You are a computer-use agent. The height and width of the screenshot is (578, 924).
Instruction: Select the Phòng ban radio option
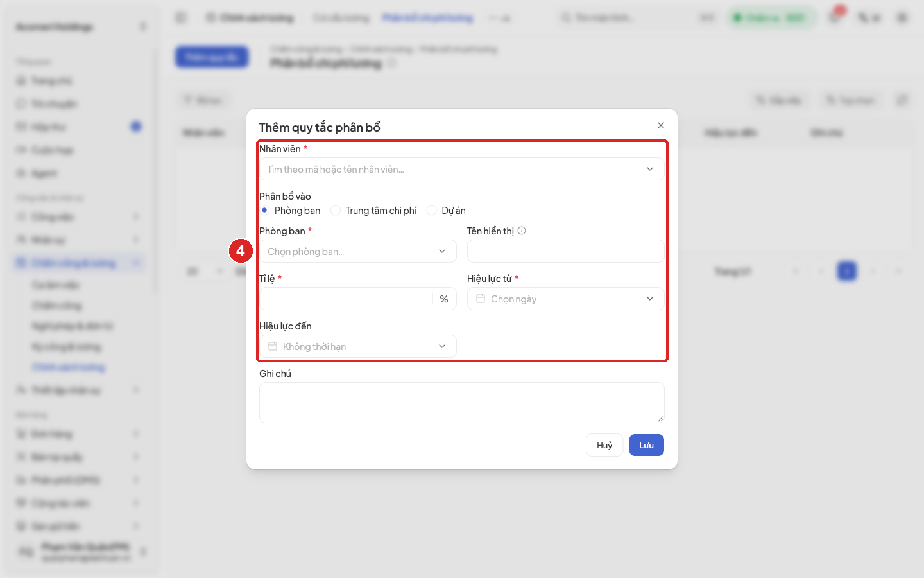click(264, 210)
